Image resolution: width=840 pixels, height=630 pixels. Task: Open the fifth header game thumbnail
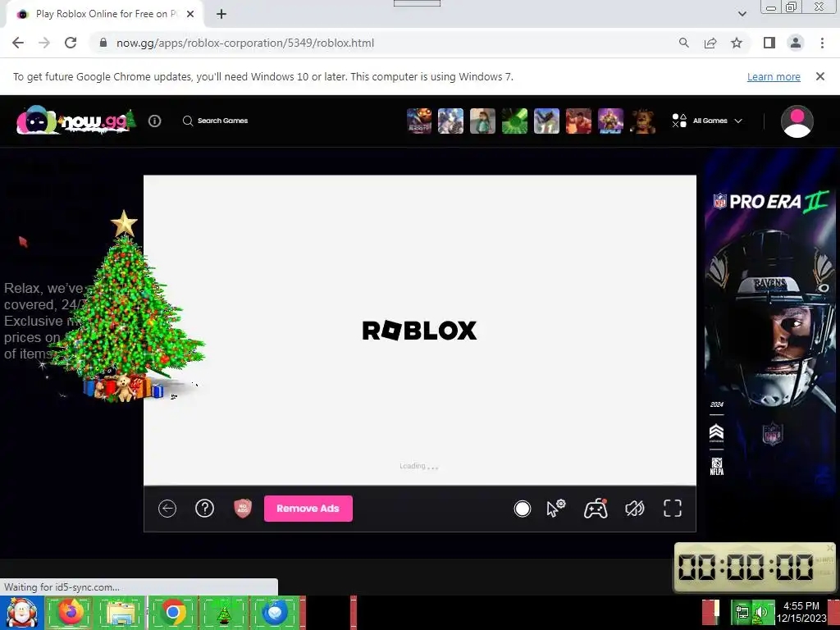tap(546, 121)
